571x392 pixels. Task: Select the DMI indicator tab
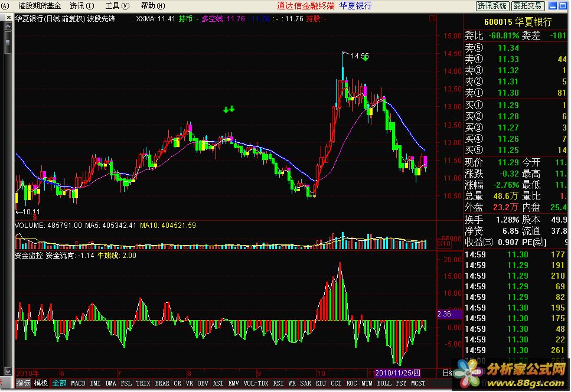click(96, 383)
